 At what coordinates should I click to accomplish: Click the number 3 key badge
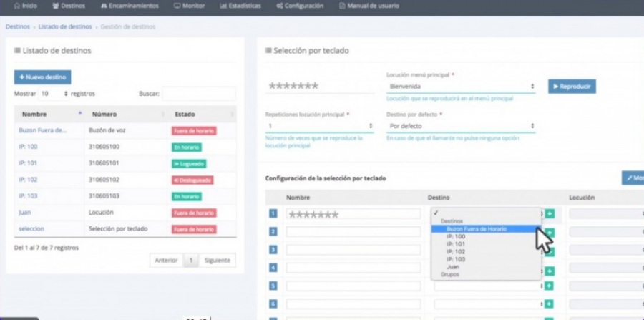point(273,250)
